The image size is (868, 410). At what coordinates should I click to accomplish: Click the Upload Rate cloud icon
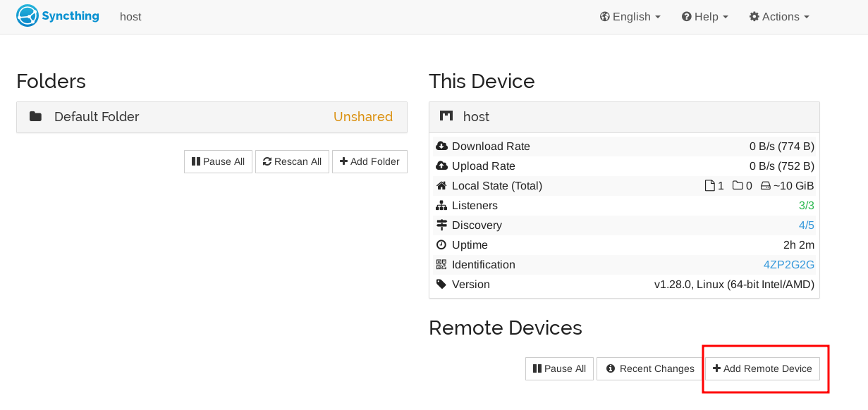(x=442, y=166)
